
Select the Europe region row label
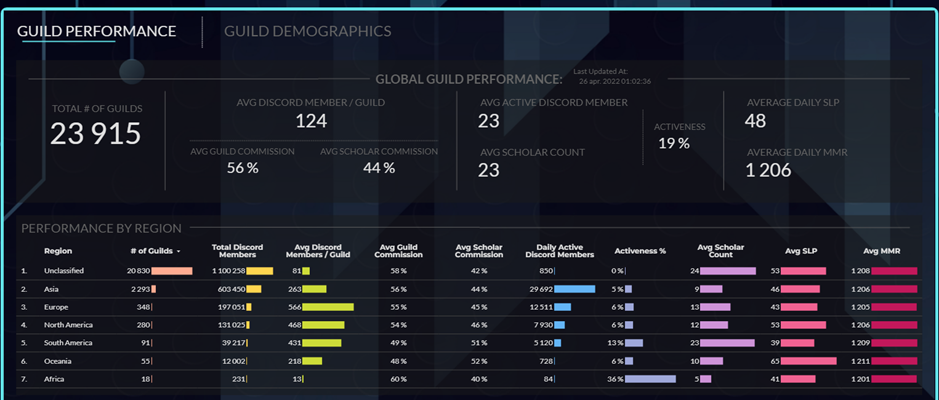[56, 307]
